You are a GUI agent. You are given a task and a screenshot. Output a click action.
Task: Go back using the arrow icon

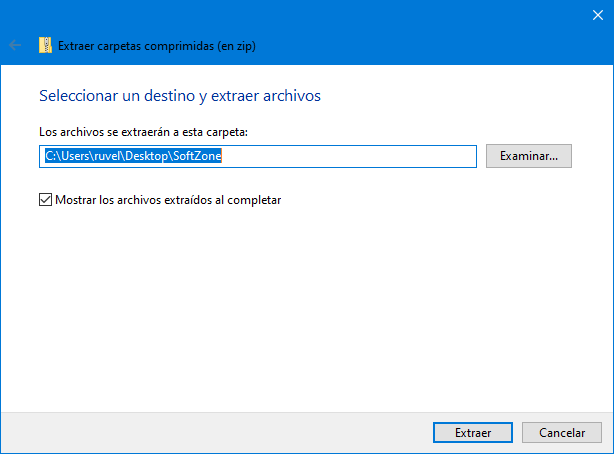(x=14, y=45)
